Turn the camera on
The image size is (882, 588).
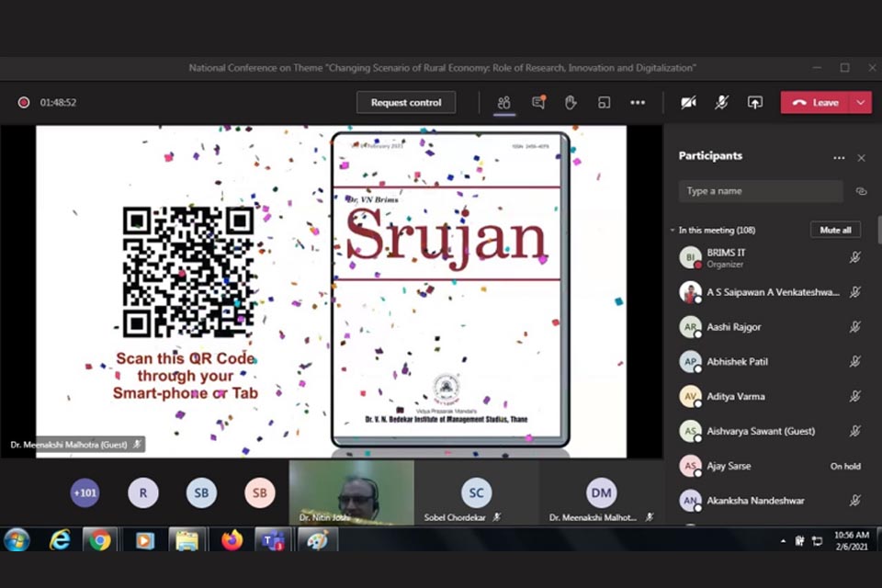[x=688, y=102]
